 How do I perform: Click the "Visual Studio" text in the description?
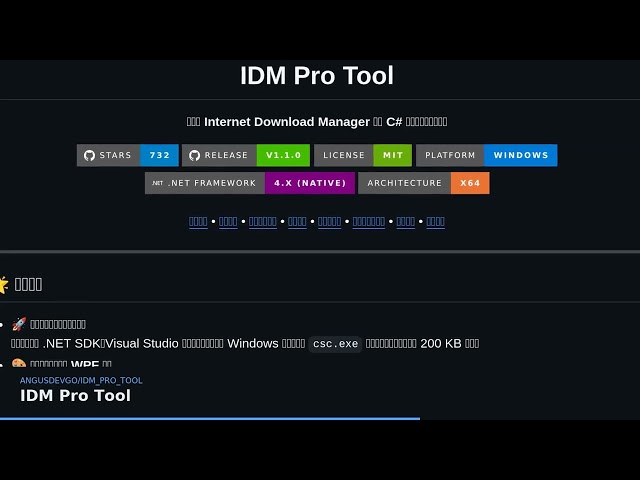coord(142,344)
